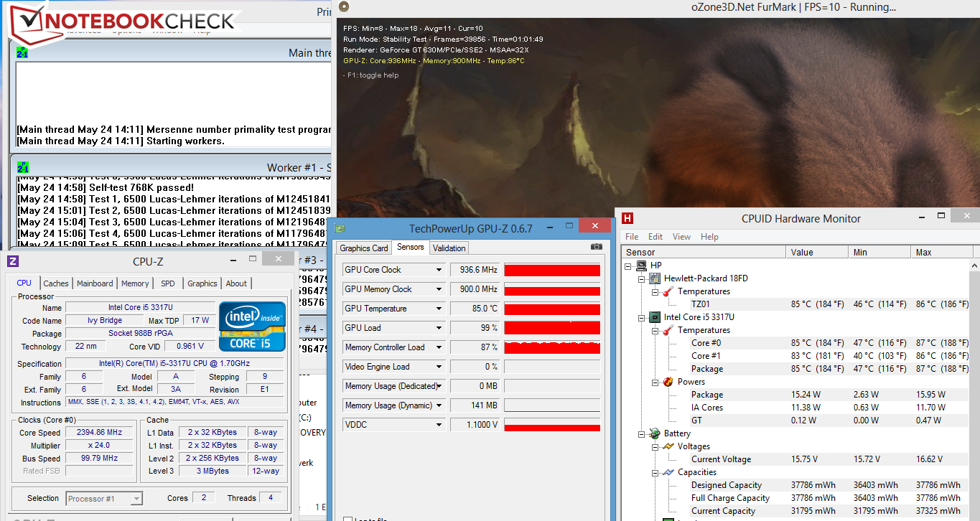Screen dimensions: 980x521
Task: Switch to Mainboard tab in CPU-Z
Action: coord(95,283)
